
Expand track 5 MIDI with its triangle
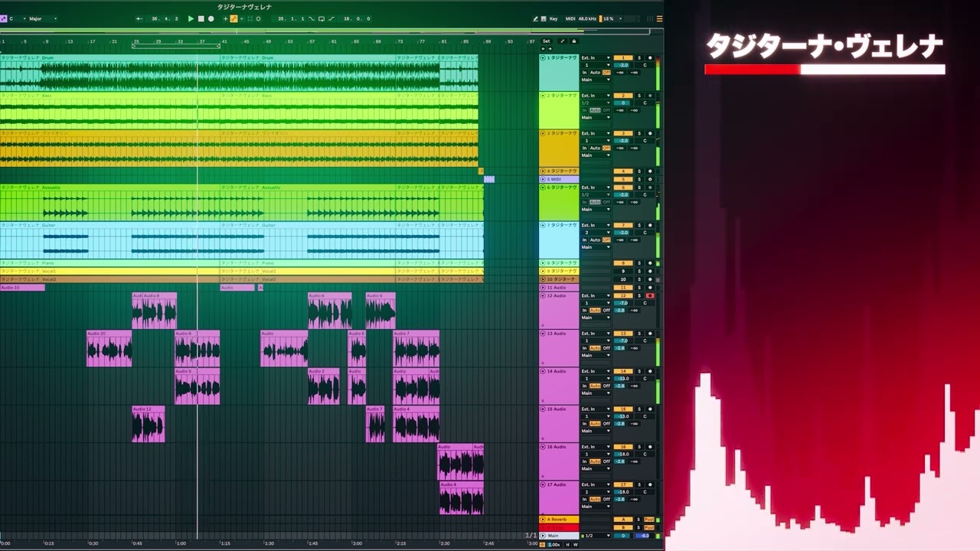pos(543,179)
